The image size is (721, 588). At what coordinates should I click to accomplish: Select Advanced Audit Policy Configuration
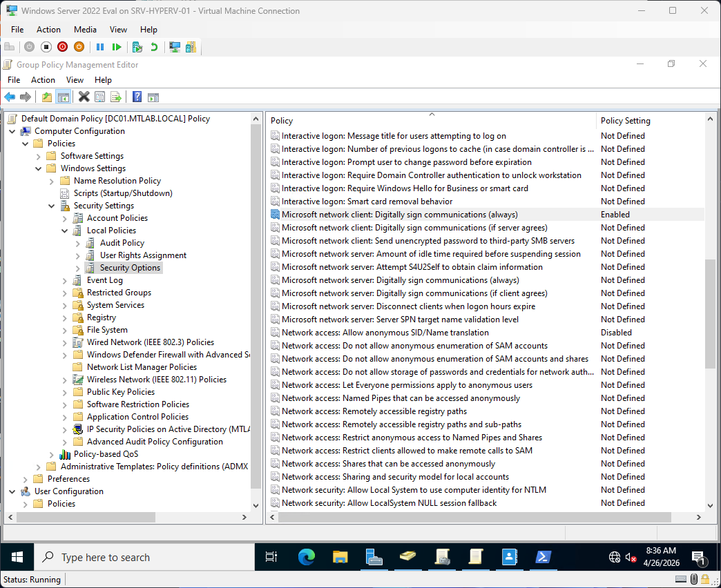[x=155, y=442]
